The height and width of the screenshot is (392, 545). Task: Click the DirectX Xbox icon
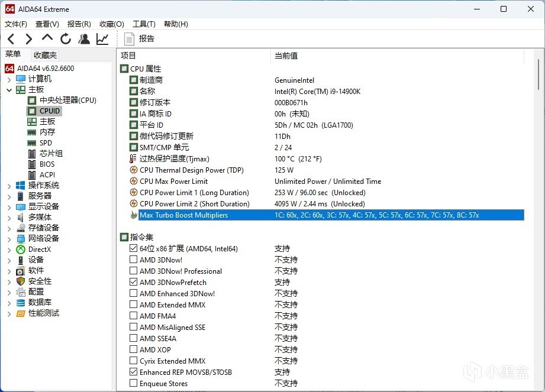click(x=21, y=250)
